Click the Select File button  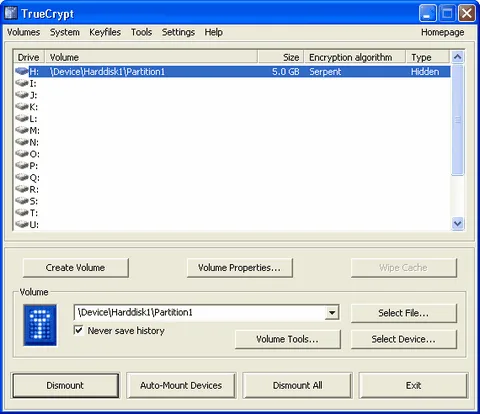click(403, 313)
